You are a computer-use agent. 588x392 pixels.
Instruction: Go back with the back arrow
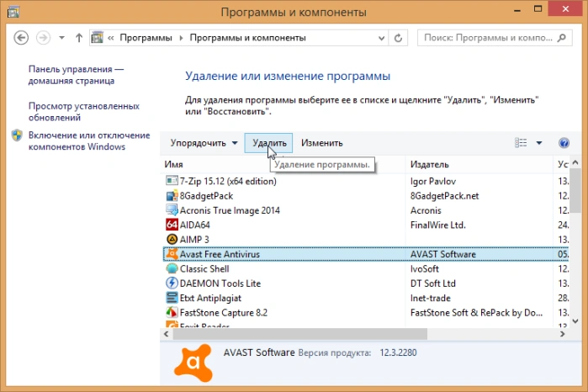[x=21, y=38]
